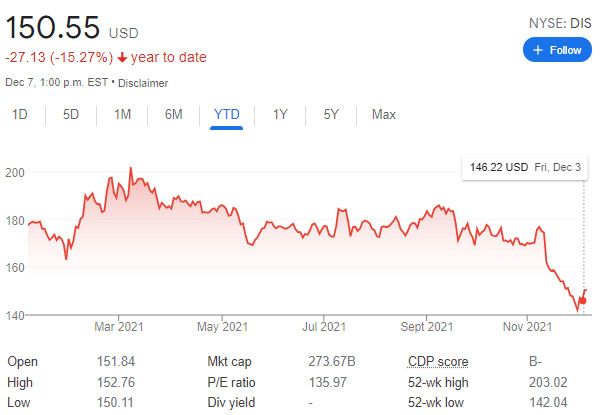Click the red down arrow icon
This screenshot has width=601, height=415.
click(x=122, y=57)
